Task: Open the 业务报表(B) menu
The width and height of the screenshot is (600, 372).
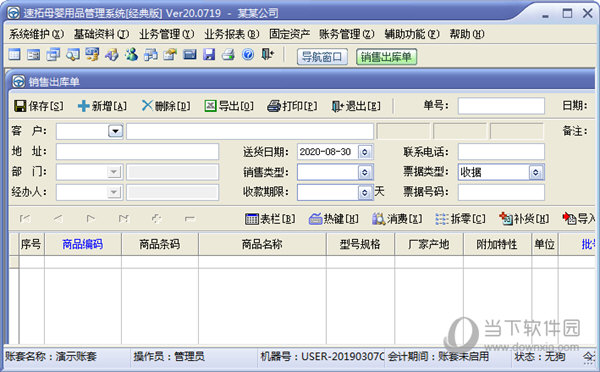Action: coord(232,34)
